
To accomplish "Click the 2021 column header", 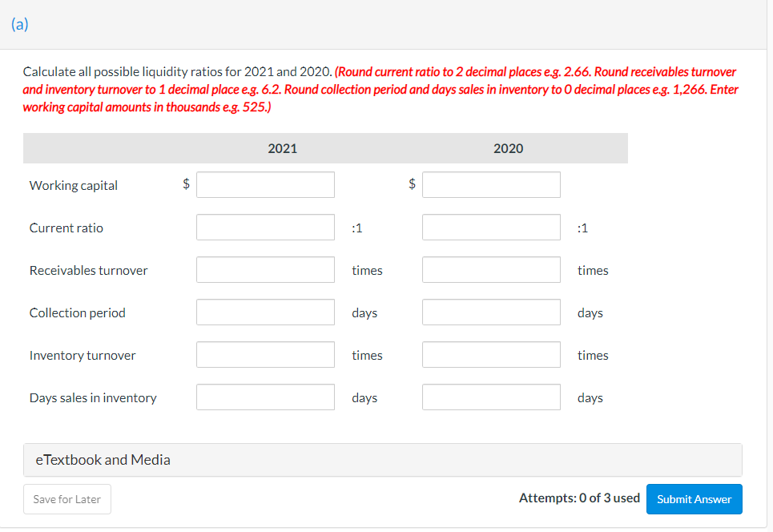I will pyautogui.click(x=282, y=147).
